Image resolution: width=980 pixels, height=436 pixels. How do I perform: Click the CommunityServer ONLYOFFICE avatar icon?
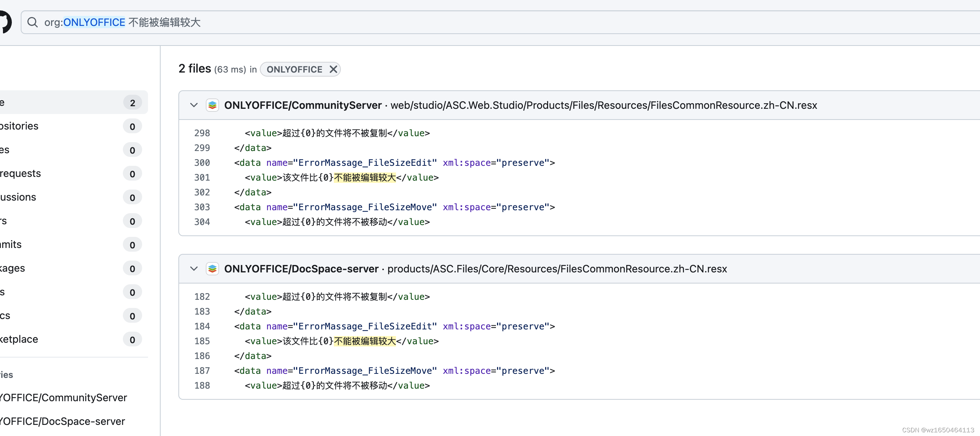[x=212, y=105]
